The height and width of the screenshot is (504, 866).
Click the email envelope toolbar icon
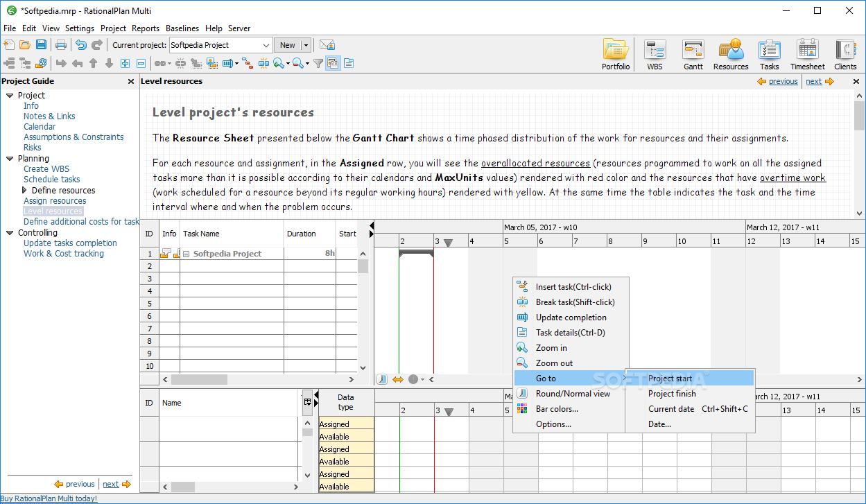(x=327, y=45)
